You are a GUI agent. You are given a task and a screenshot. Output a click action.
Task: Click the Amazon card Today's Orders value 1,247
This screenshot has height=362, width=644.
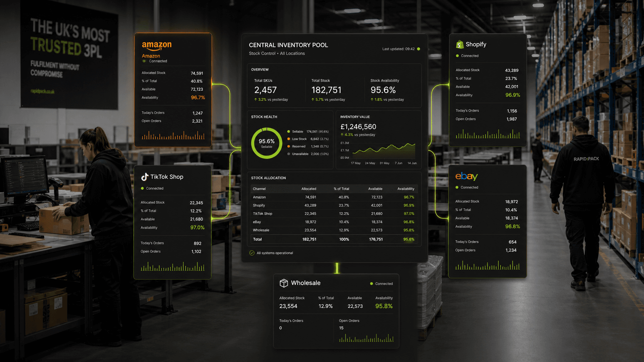[x=197, y=113]
